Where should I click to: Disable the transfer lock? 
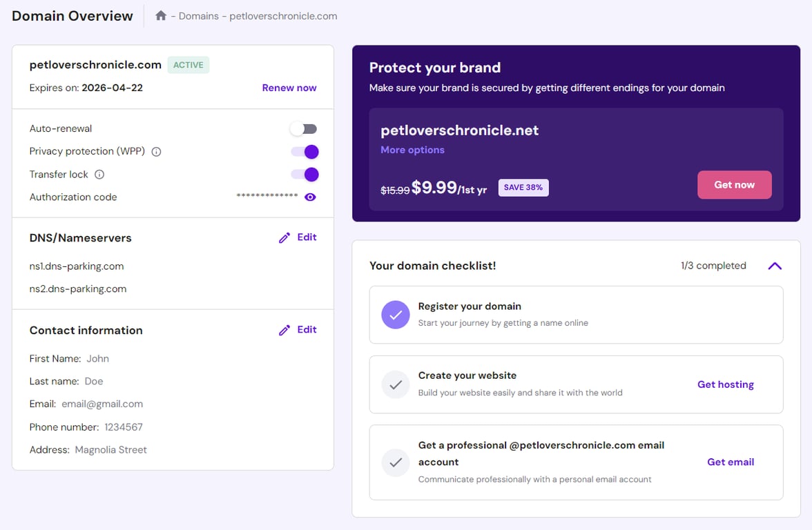click(x=304, y=175)
